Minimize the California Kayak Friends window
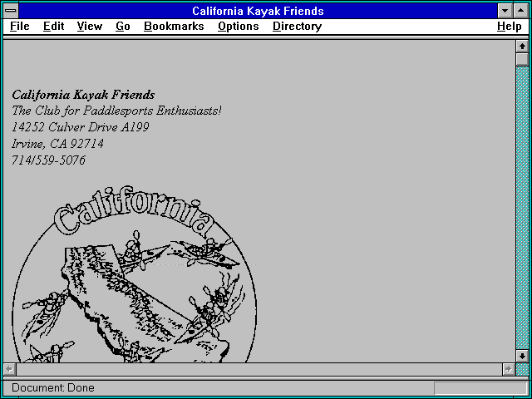This screenshot has height=399, width=532. tap(505, 11)
